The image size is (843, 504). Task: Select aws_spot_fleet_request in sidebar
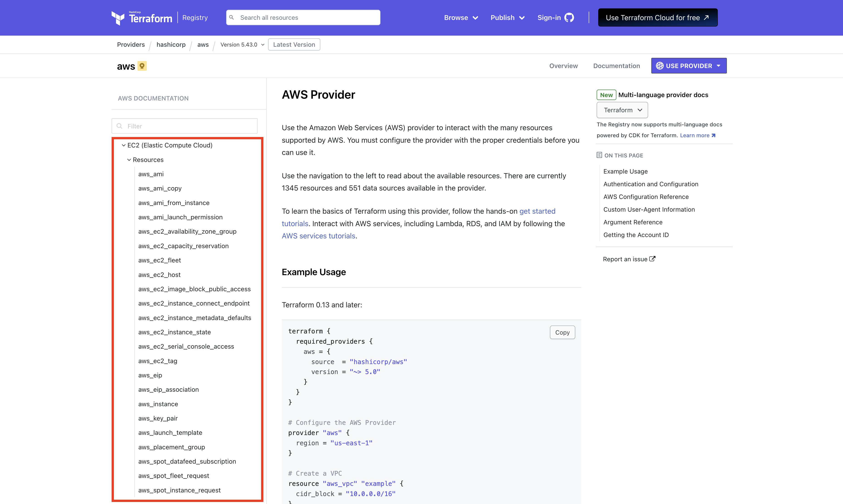pyautogui.click(x=174, y=476)
